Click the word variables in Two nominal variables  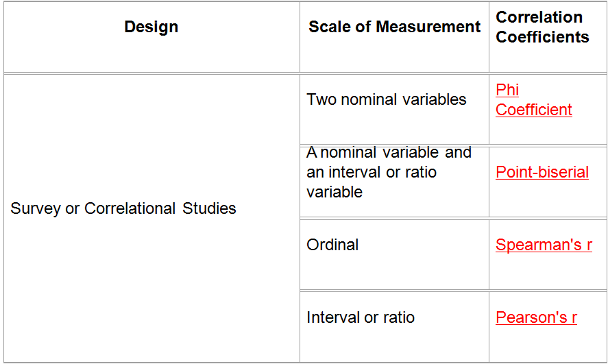click(x=435, y=99)
